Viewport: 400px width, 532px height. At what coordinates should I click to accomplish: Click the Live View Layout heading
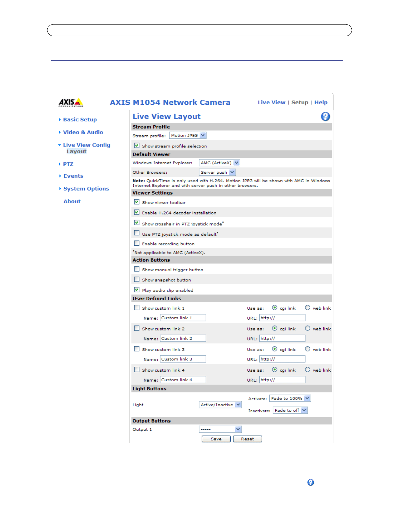pos(167,117)
